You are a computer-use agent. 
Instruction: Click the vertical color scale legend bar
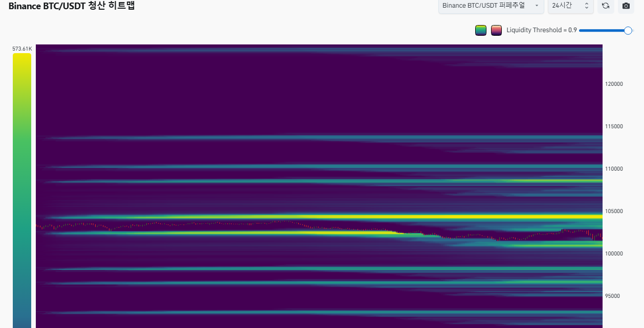click(22, 191)
